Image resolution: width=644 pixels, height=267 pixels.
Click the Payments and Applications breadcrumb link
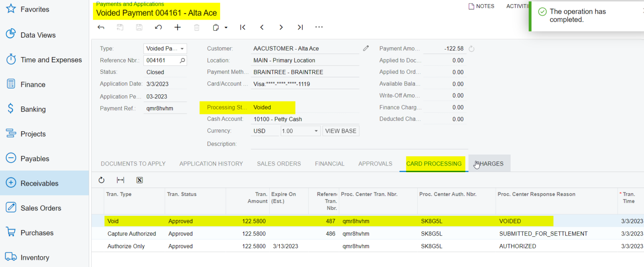[130, 4]
